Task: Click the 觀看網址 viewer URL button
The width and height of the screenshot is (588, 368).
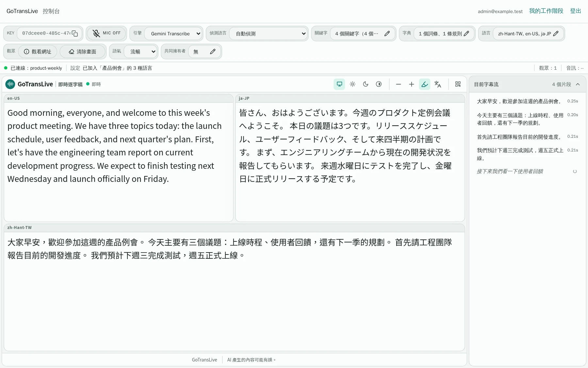Action: (38, 51)
